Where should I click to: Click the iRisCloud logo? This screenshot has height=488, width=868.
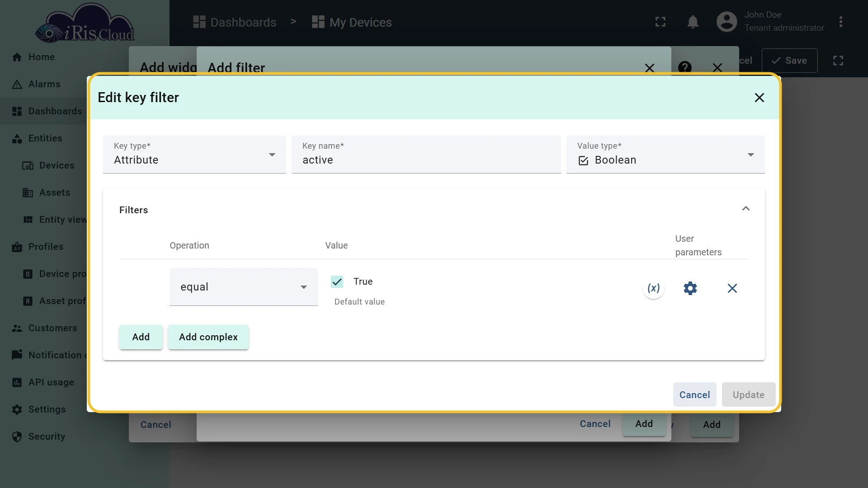(x=85, y=23)
